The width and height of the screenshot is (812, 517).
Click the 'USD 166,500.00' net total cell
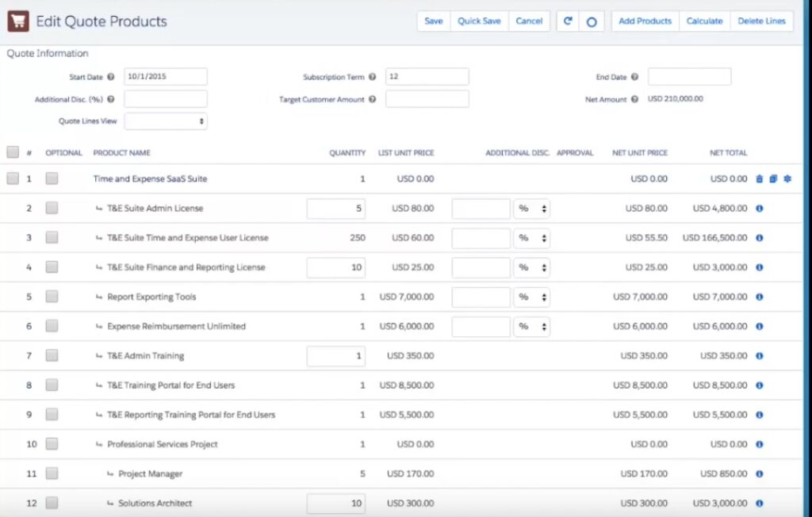pyautogui.click(x=715, y=238)
